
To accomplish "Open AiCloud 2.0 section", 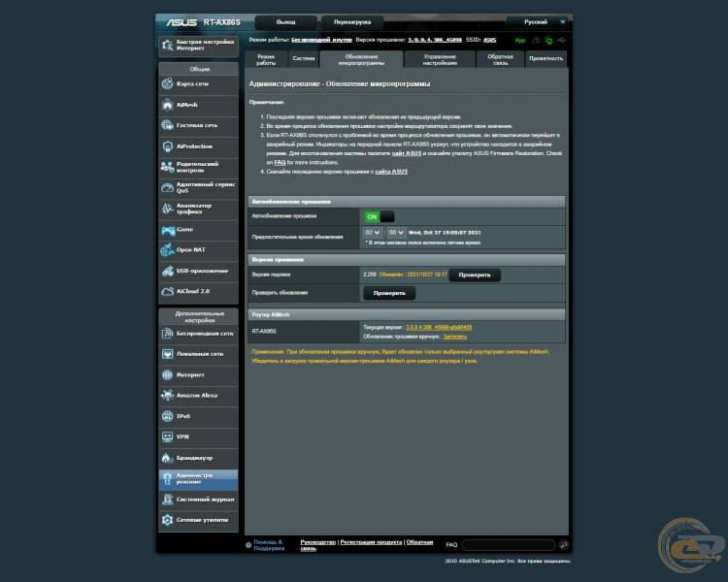I will [x=198, y=291].
